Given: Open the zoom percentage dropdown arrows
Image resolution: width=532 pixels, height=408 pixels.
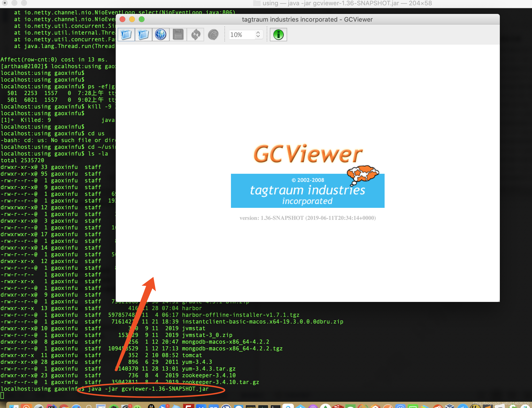Looking at the screenshot, I should (x=258, y=35).
